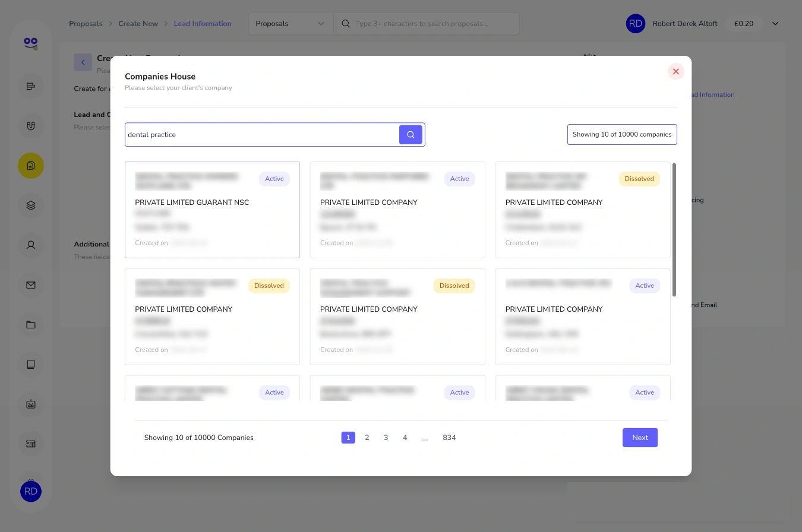Click the magnifier search button in dialog
The height and width of the screenshot is (532, 802).
click(x=411, y=135)
